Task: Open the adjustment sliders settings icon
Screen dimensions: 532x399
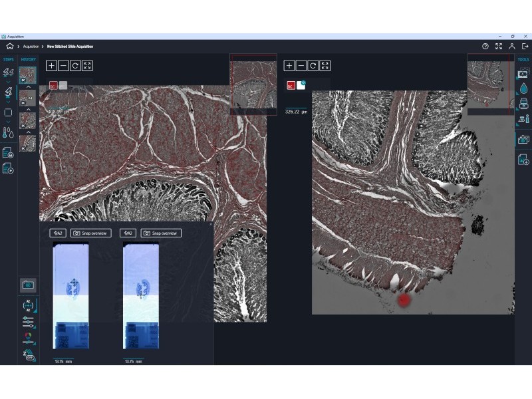Action: coord(29,322)
